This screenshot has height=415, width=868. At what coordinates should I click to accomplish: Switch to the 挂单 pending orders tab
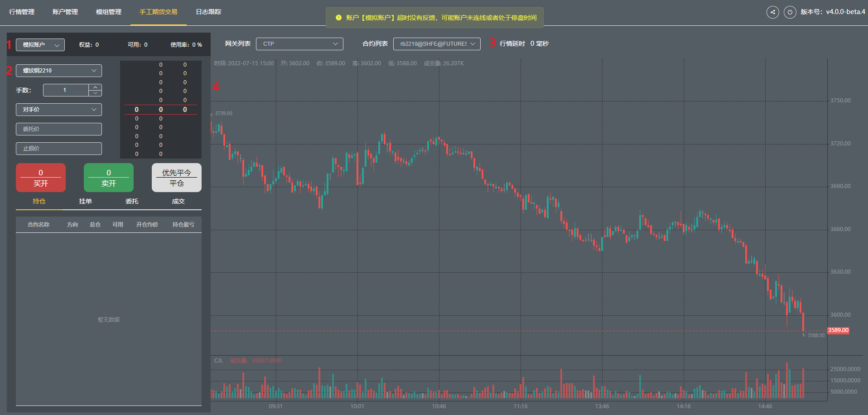tap(86, 201)
